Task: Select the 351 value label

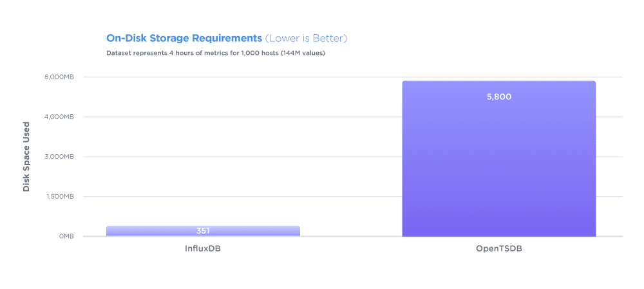Action: (x=203, y=231)
